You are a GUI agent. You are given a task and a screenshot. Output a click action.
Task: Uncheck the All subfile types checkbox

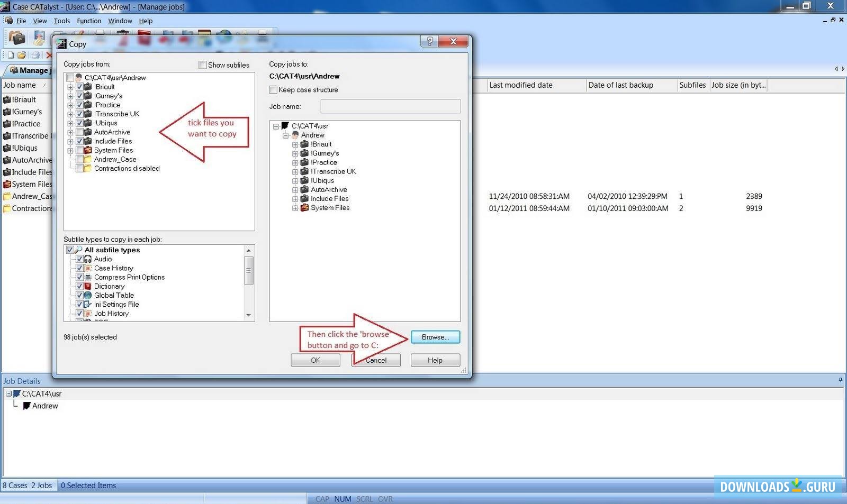coord(70,250)
